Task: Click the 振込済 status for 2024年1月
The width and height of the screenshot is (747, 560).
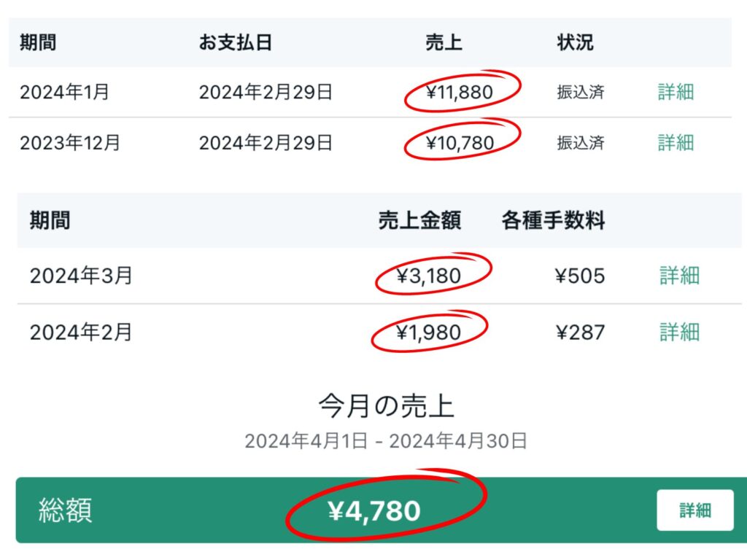Action: point(581,92)
